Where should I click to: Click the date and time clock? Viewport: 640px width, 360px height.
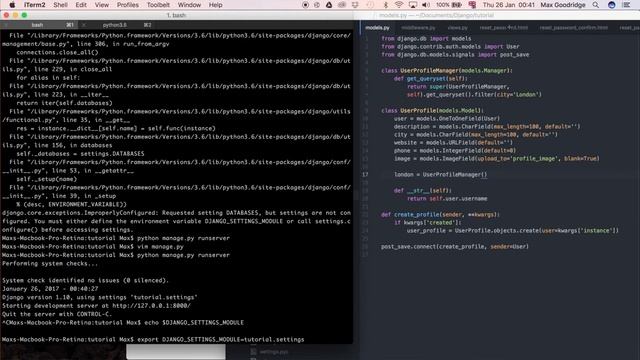pyautogui.click(x=509, y=5)
